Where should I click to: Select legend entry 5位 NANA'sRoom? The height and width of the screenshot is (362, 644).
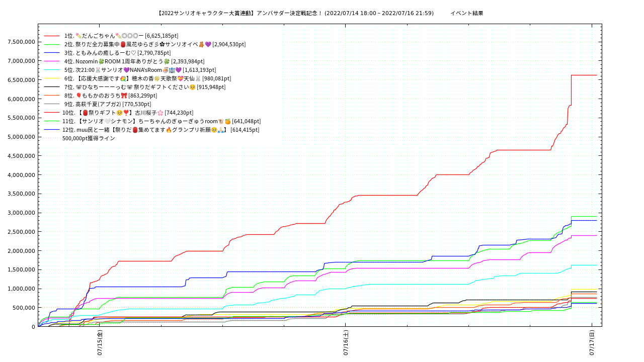(140, 70)
